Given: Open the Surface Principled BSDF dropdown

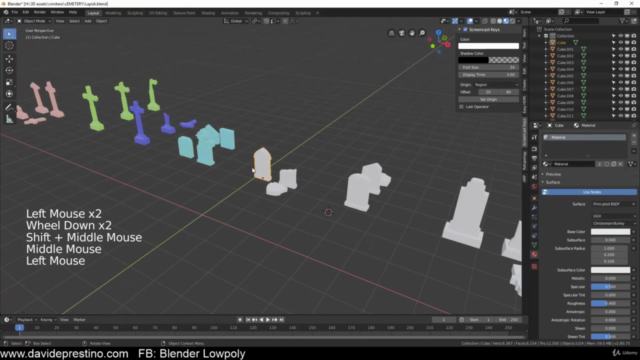Looking at the screenshot, I should point(613,204).
